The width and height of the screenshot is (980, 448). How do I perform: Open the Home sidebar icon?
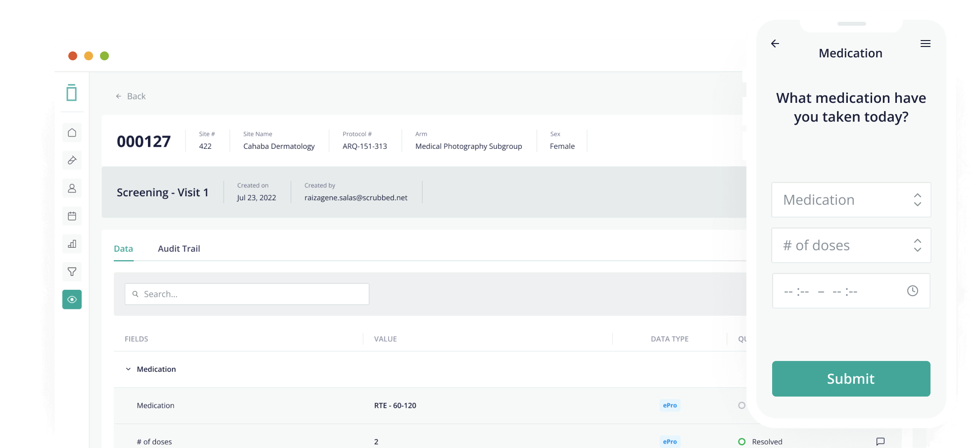(x=72, y=133)
